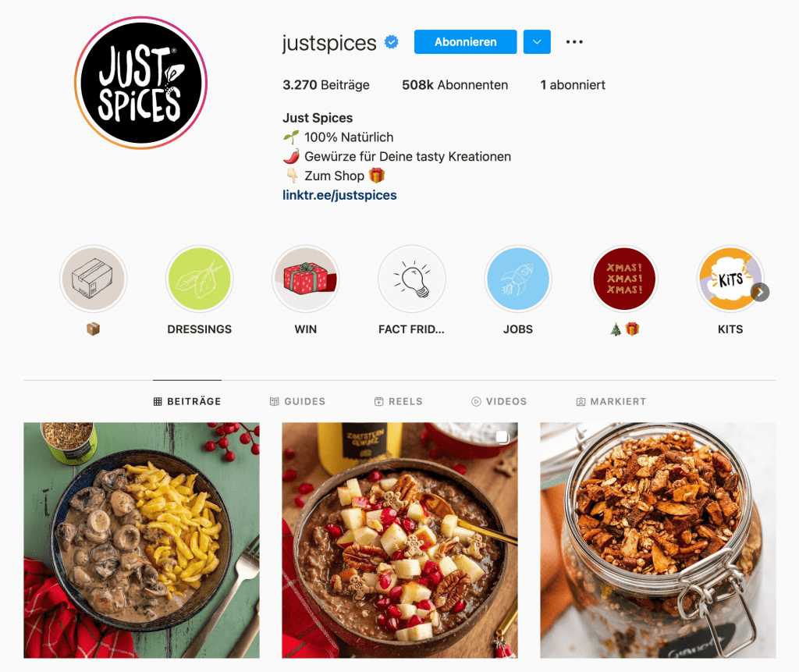Open the XMAS red highlight
The height and width of the screenshot is (672, 799).
pyautogui.click(x=624, y=279)
